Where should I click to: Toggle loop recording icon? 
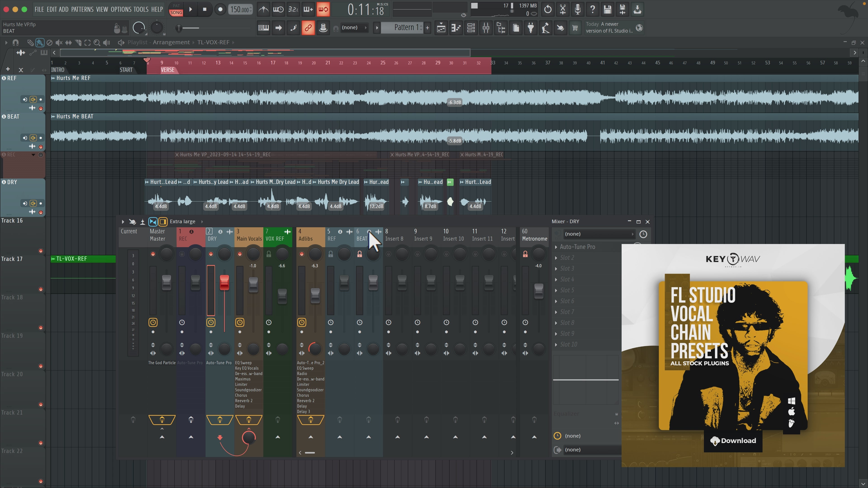tap(323, 9)
